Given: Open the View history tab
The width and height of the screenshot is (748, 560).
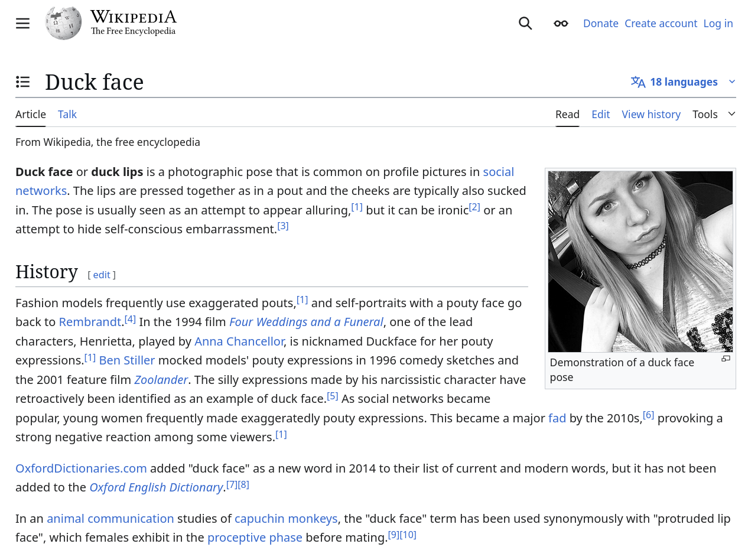Looking at the screenshot, I should 651,114.
